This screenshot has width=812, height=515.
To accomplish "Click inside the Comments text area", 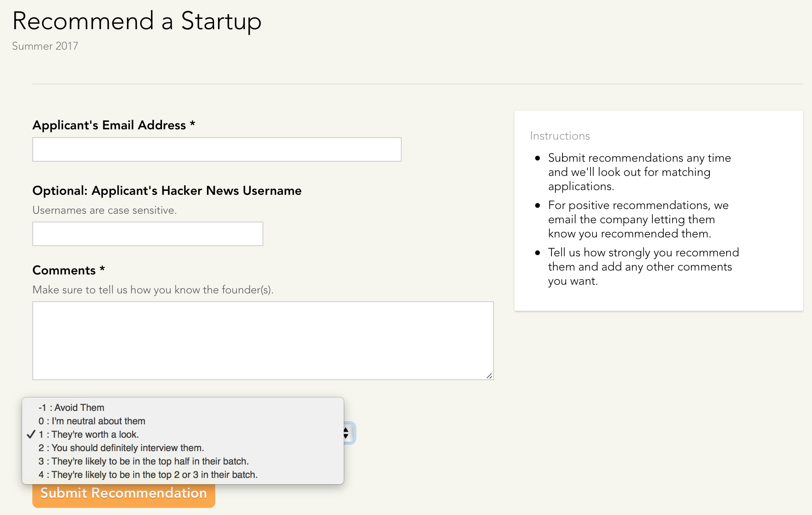I will point(263,341).
